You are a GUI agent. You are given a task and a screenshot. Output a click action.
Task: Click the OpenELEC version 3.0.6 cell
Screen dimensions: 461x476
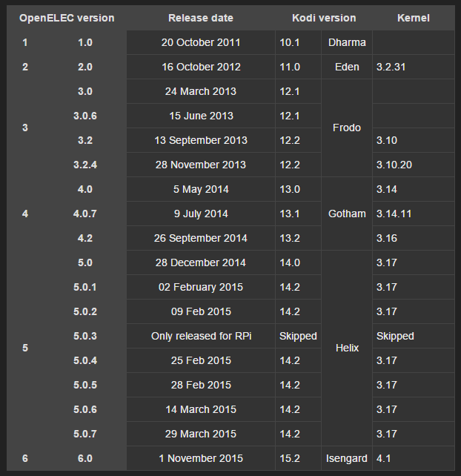(x=85, y=116)
